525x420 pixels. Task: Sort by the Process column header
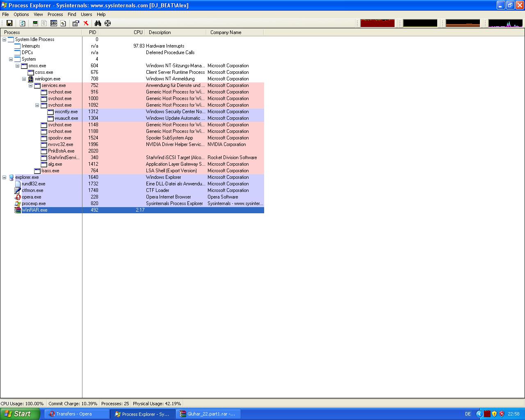point(41,32)
